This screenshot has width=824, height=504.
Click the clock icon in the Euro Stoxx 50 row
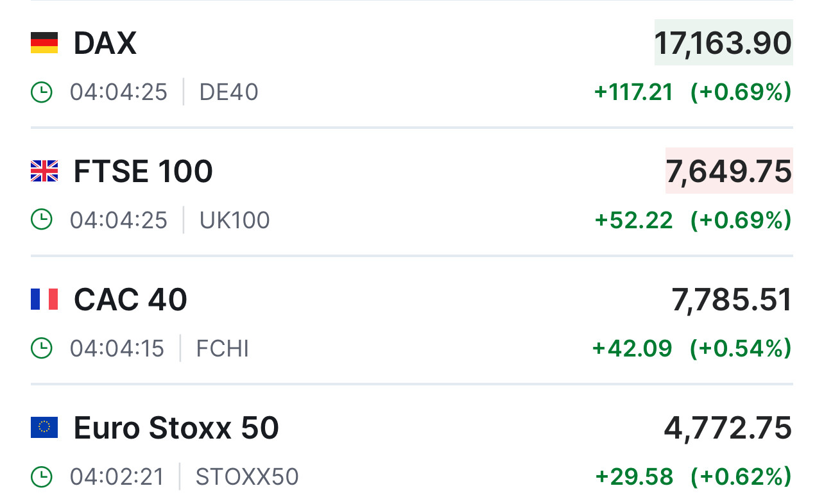click(42, 477)
